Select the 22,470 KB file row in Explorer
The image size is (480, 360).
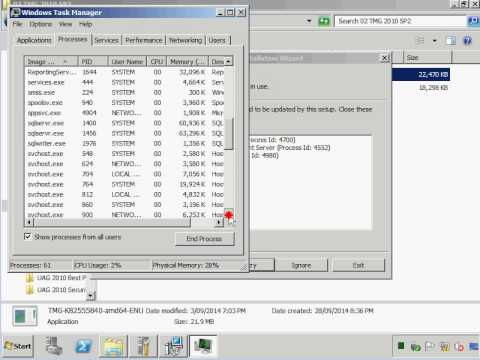pos(421,74)
